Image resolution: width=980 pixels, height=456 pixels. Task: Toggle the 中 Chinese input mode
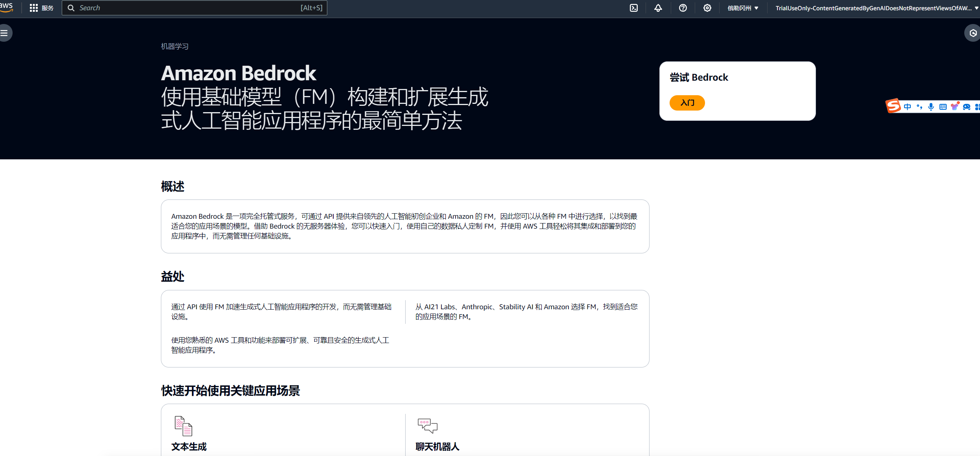click(x=907, y=107)
